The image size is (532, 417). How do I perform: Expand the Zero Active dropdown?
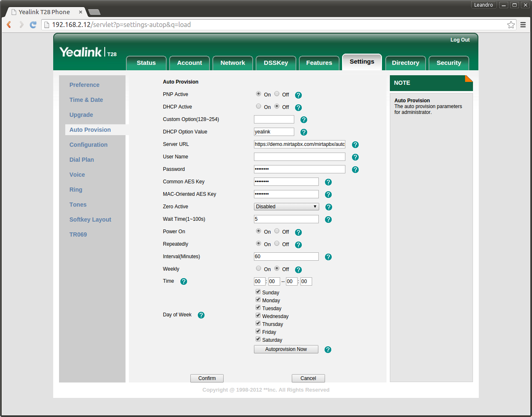coord(286,207)
